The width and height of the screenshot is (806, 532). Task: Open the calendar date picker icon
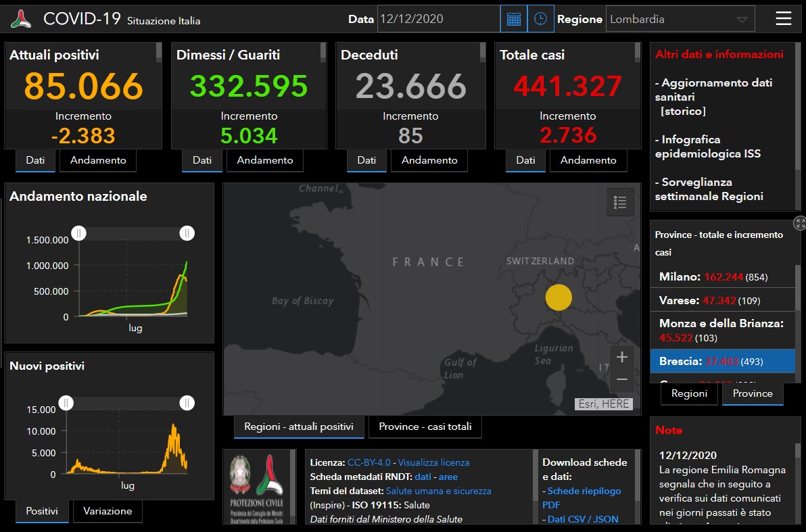(513, 19)
